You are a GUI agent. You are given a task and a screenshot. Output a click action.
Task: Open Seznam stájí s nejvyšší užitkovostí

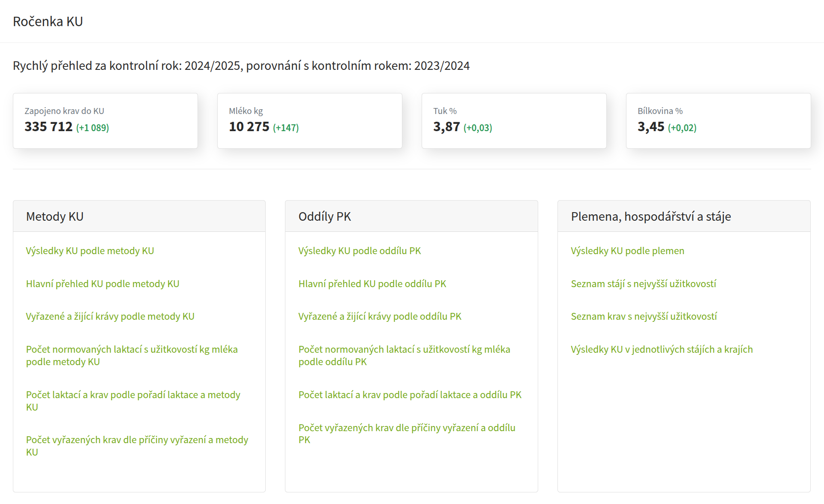click(x=643, y=284)
